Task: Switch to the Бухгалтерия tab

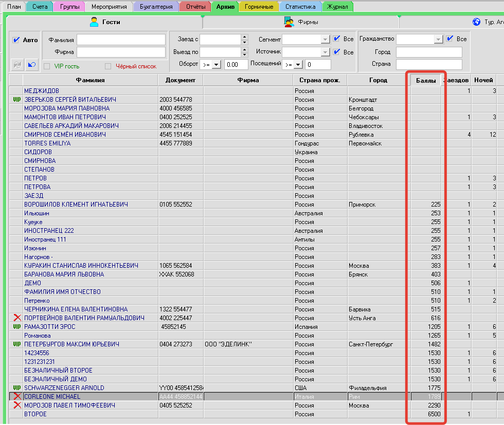Action: point(156,7)
